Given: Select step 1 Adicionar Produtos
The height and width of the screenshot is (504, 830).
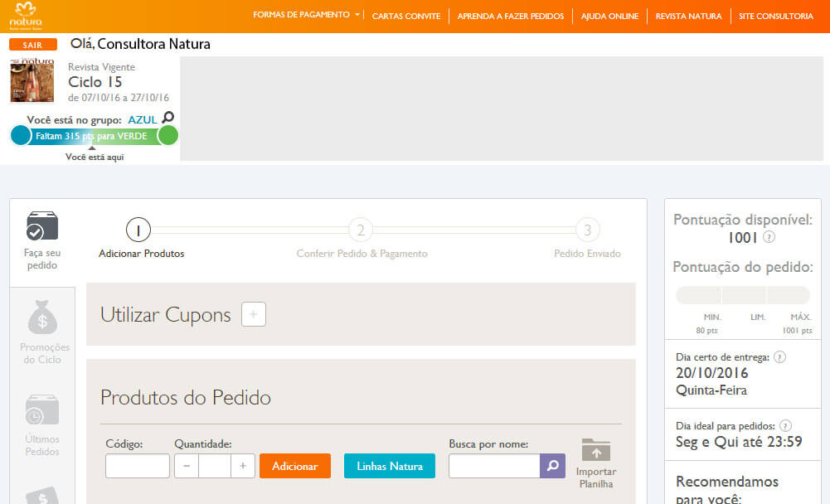Looking at the screenshot, I should [x=138, y=230].
